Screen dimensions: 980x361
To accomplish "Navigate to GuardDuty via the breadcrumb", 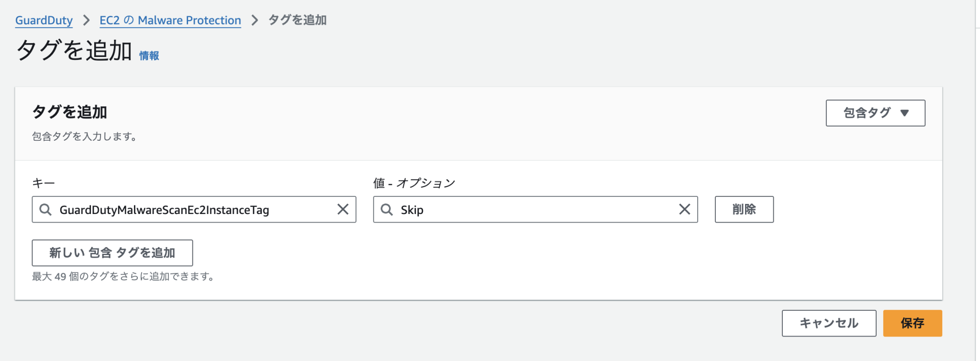I will click(x=44, y=20).
